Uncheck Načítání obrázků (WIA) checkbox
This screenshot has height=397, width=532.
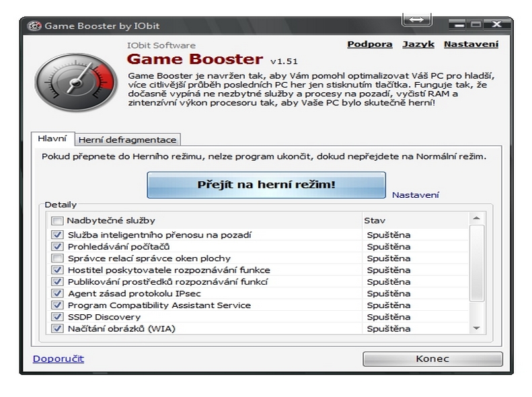(x=57, y=328)
